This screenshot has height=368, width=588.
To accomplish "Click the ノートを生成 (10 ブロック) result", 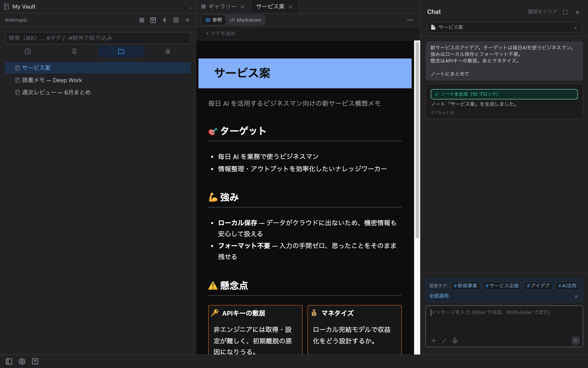I will [x=504, y=94].
